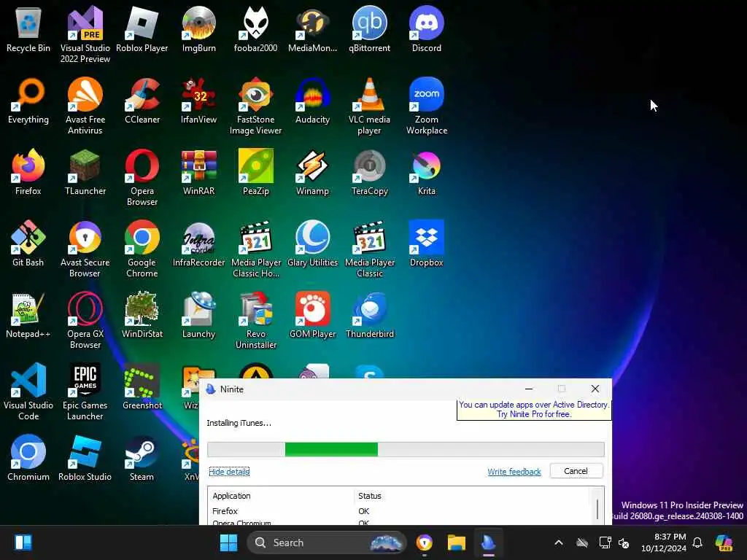747x560 pixels.
Task: Select the PeaZip shortcut
Action: pos(256,172)
